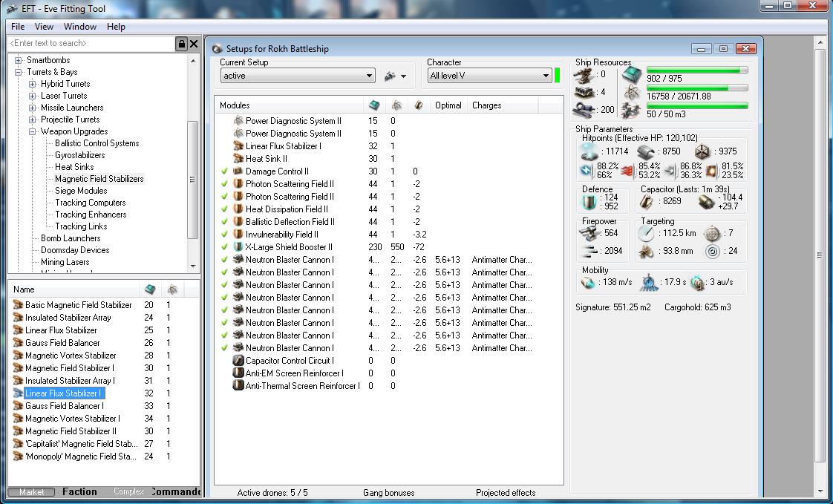Toggle Damage Control II active checkmark

pyautogui.click(x=225, y=171)
